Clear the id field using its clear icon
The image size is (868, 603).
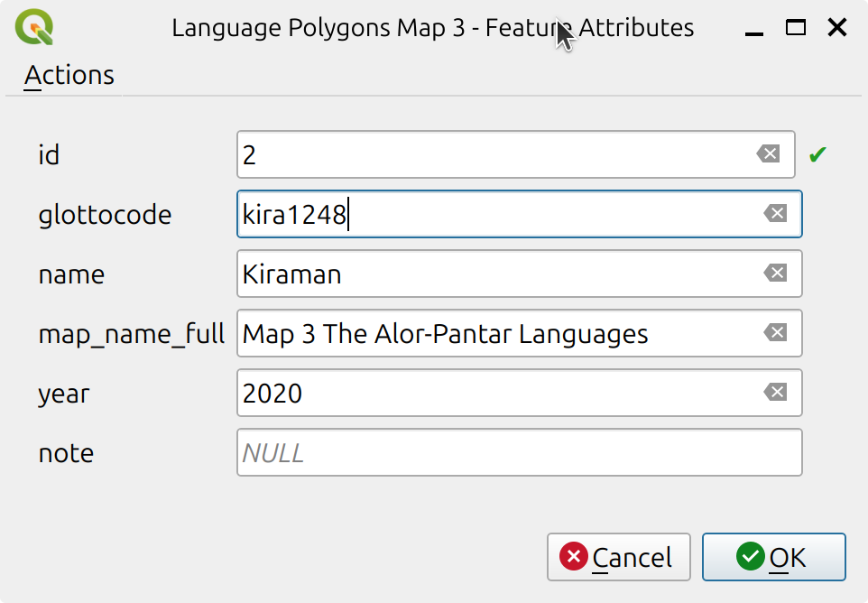[769, 154]
